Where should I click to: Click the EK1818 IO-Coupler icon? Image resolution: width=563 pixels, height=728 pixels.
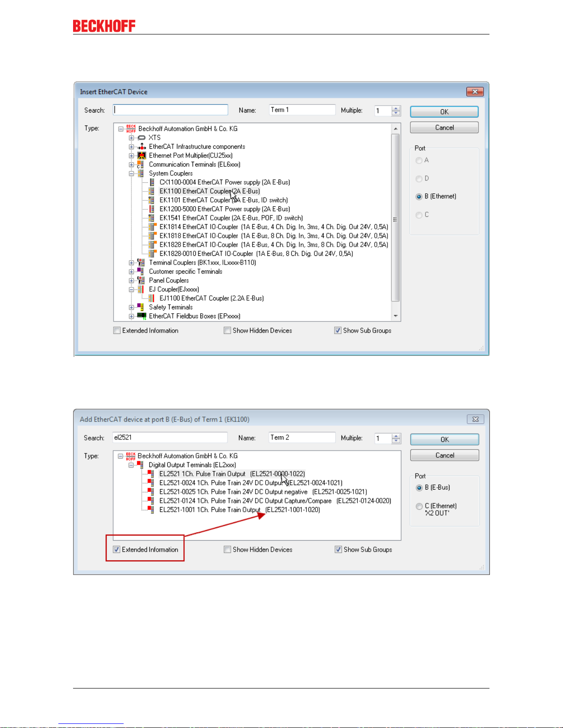click(x=152, y=236)
